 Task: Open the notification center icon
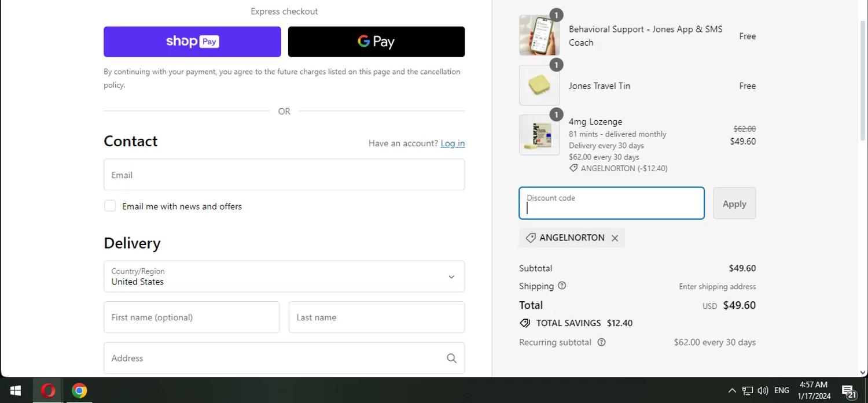coord(848,391)
